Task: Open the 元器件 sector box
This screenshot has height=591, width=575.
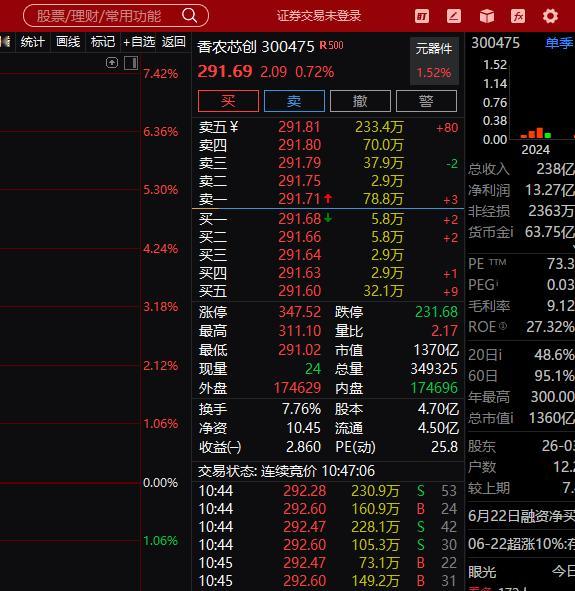Action: [434, 60]
